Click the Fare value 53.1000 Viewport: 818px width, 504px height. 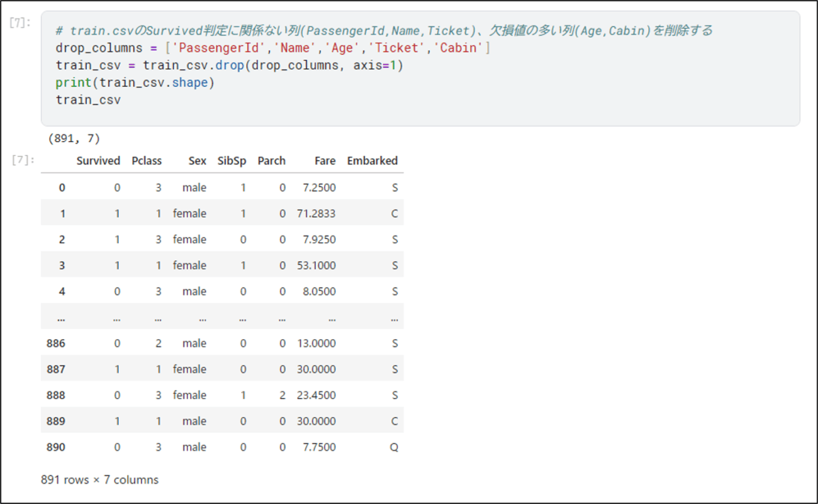pos(317,266)
